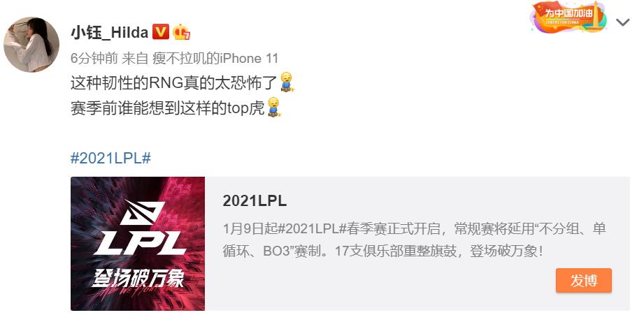Click the 登场破万象 slogan on the cover
This screenshot has width=644, height=315.
pos(138,278)
